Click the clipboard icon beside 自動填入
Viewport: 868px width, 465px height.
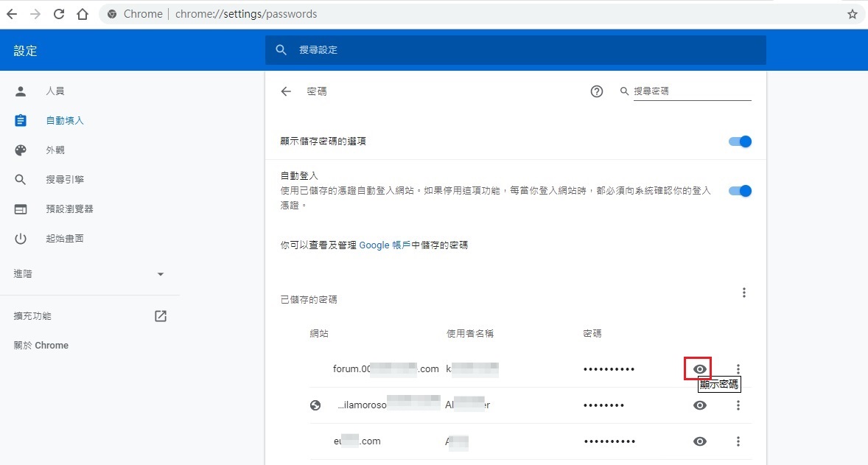21,120
